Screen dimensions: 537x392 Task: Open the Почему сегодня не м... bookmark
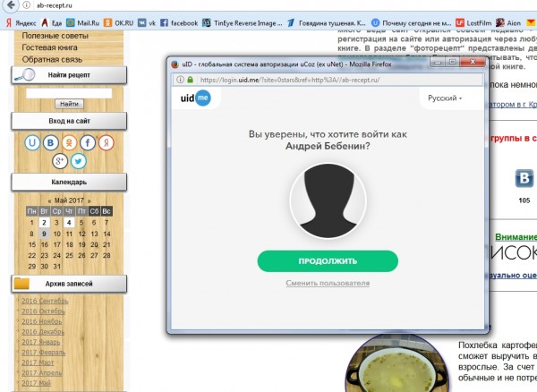click(412, 23)
